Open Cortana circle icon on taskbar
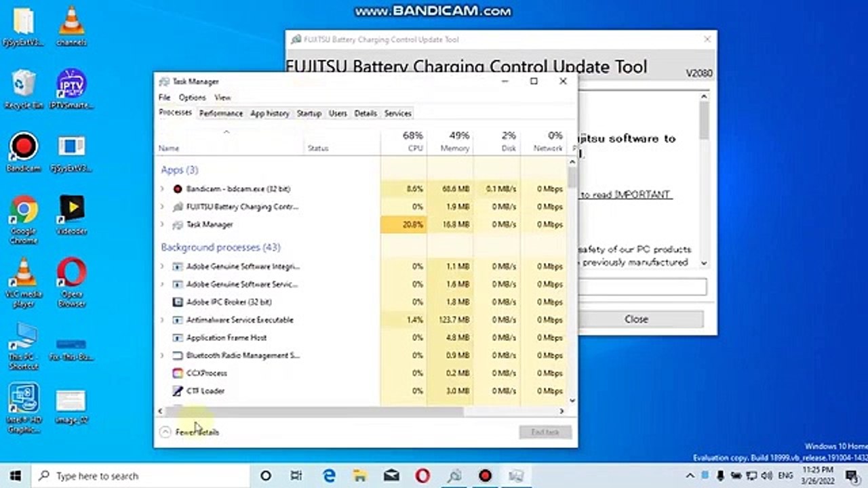This screenshot has width=868, height=488. (266, 476)
